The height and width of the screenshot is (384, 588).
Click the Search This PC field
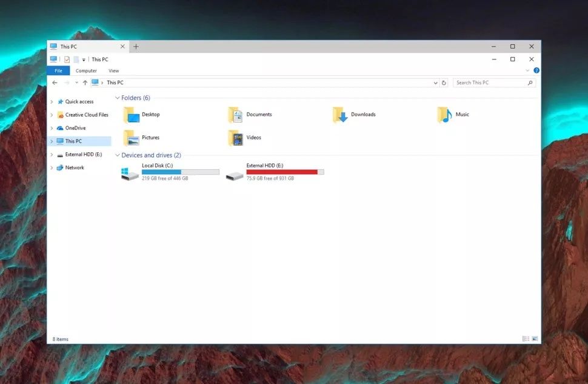tap(494, 83)
